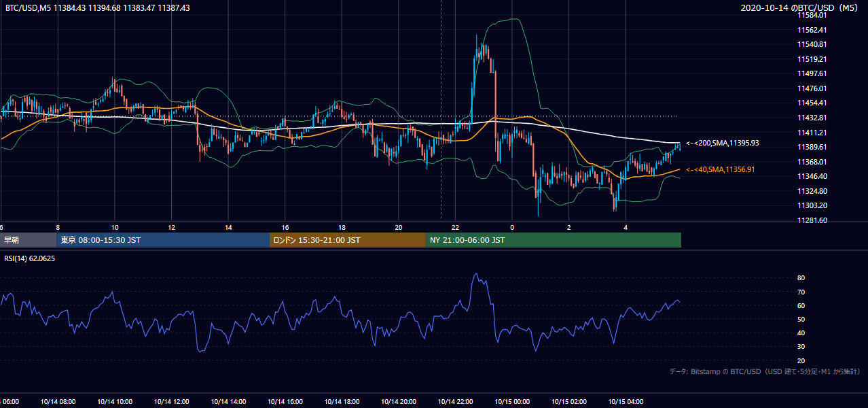Click the RSI scale value 80
868x408 pixels.
(801, 278)
